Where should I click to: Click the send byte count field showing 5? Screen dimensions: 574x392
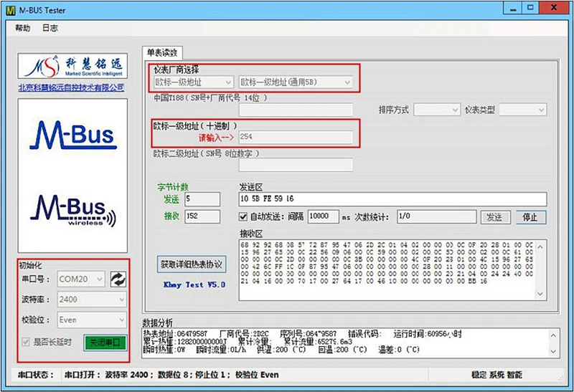(202, 199)
